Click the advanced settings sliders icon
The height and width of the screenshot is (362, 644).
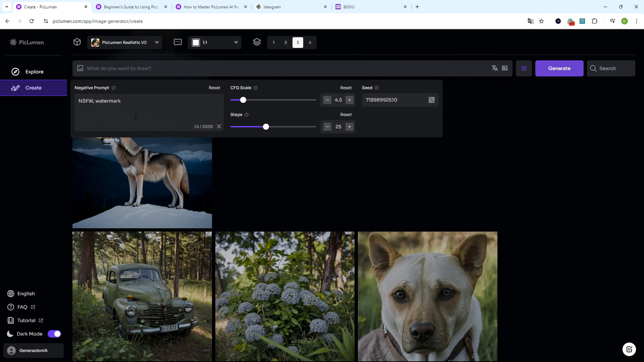(x=523, y=68)
